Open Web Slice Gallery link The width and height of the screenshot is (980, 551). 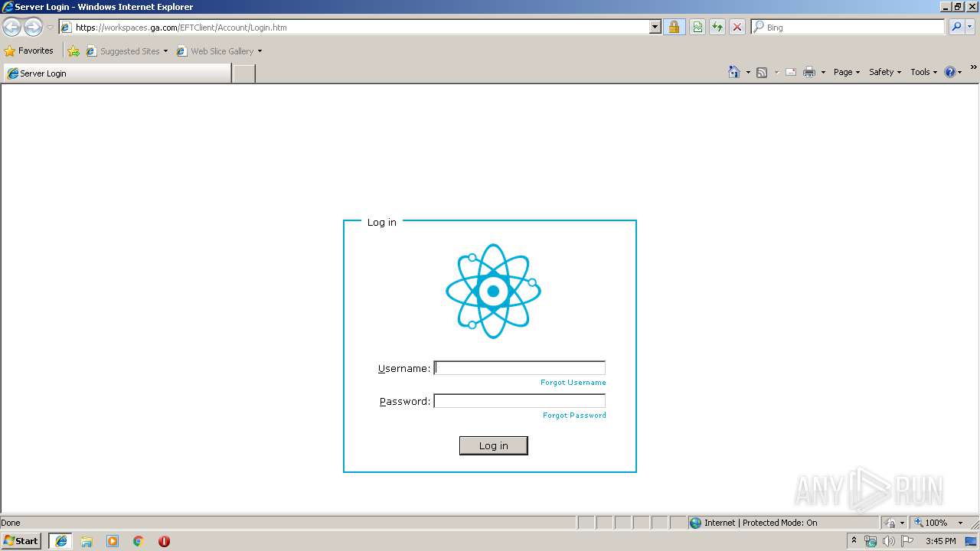[x=220, y=51]
